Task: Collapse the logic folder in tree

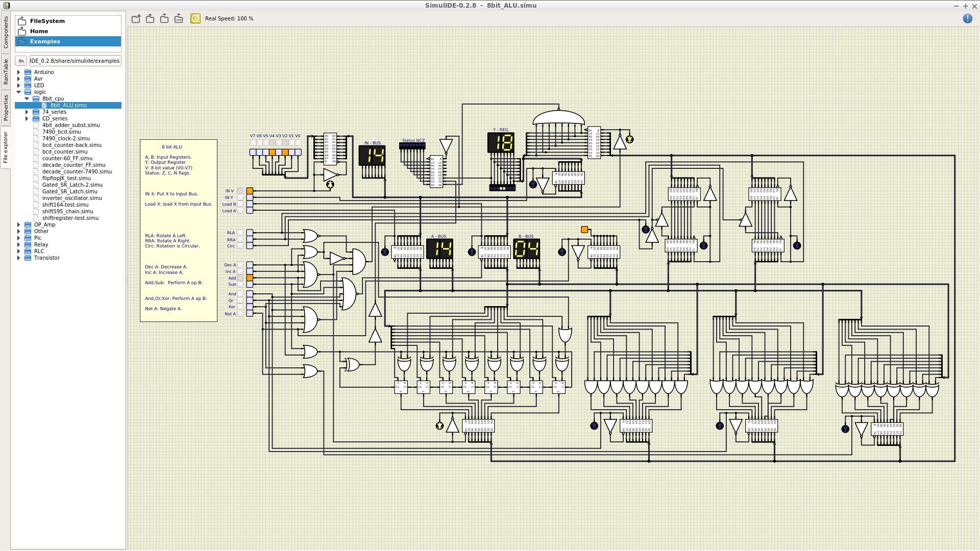Action: tap(19, 92)
